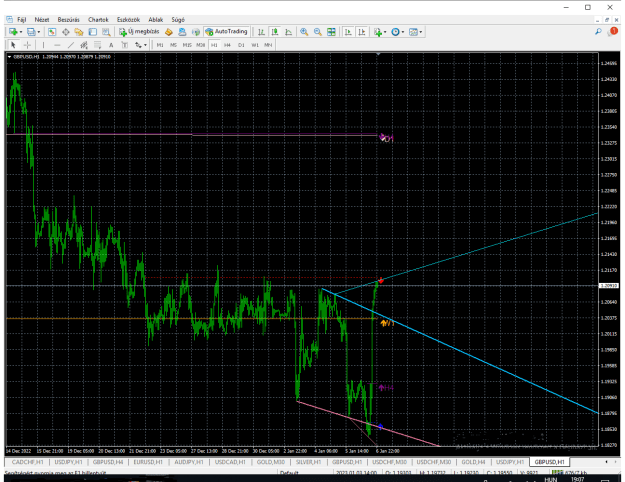The height and width of the screenshot is (482, 625).
Task: Switch to the CADCHF,H1 chart tab
Action: 27,462
